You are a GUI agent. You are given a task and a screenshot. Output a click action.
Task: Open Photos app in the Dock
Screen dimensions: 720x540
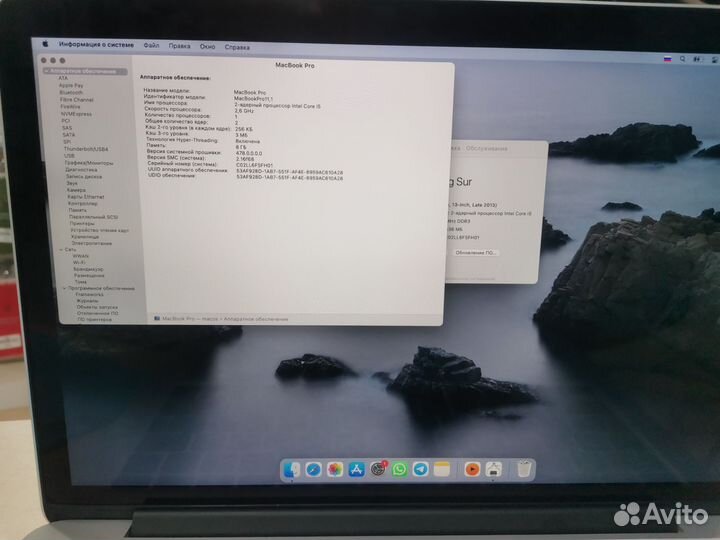tap(335, 469)
